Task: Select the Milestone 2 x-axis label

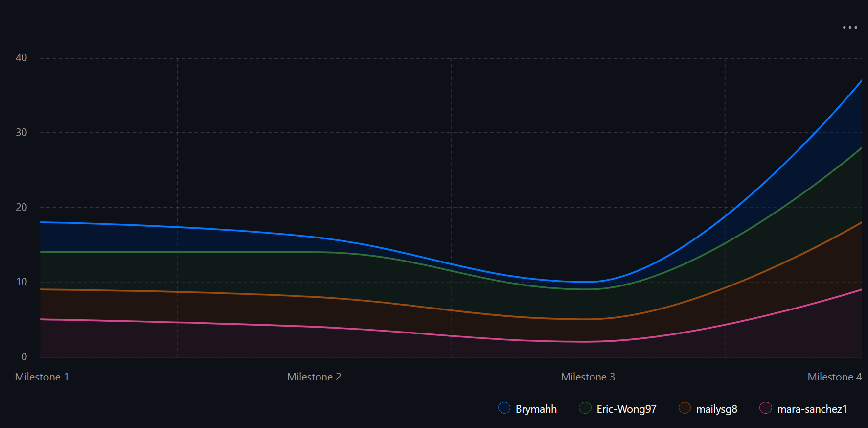Action: point(314,377)
